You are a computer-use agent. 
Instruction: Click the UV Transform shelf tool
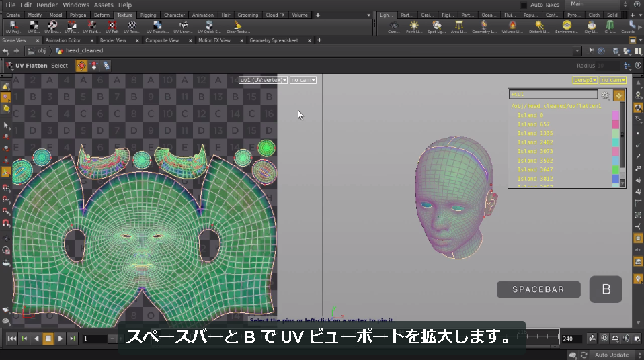click(x=157, y=27)
